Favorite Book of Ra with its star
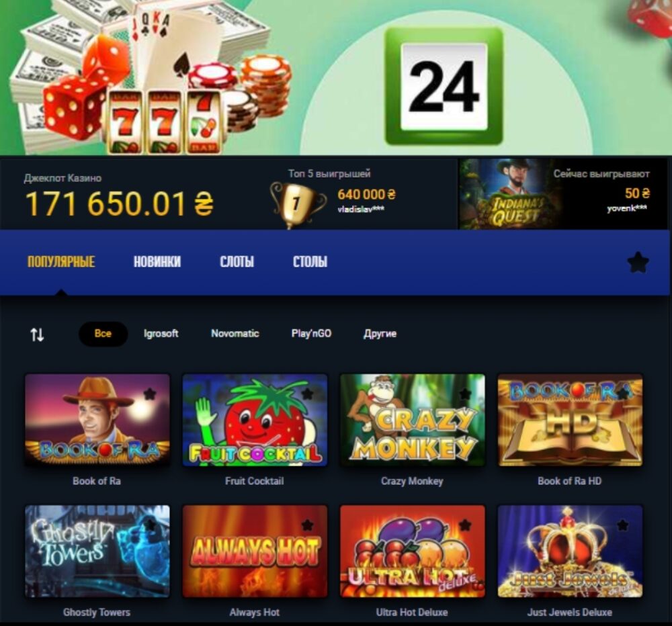The width and height of the screenshot is (672, 626). click(x=150, y=394)
